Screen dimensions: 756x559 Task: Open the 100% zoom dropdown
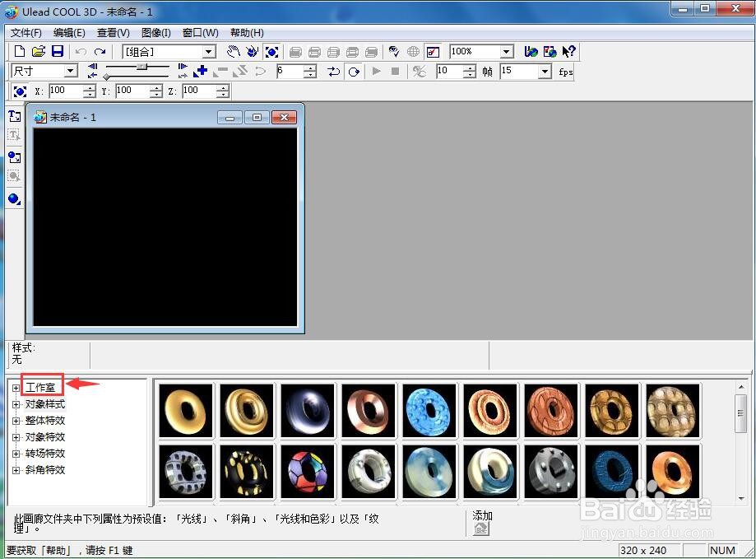(506, 52)
